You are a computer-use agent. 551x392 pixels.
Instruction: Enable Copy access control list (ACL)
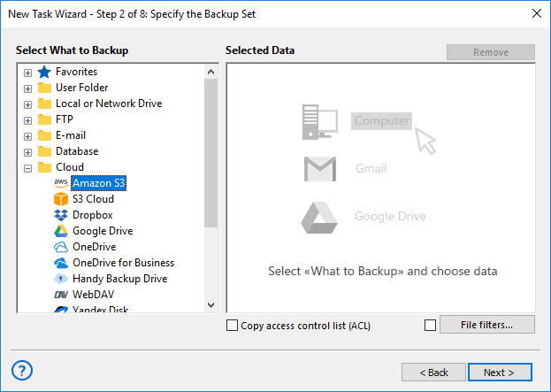pos(232,326)
